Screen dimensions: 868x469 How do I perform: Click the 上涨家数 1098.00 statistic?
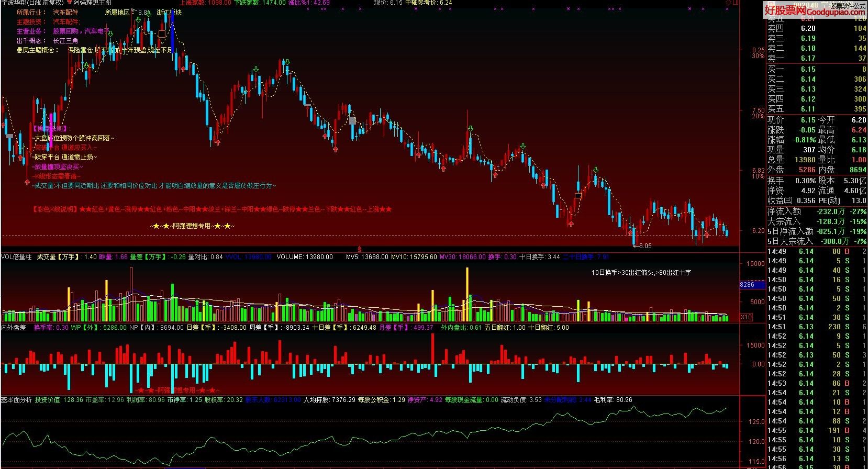coord(205,3)
